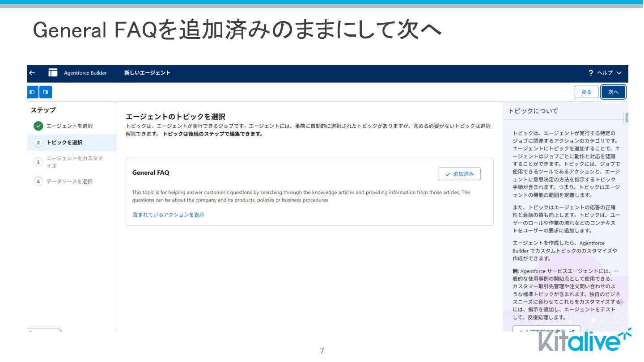Open the 含まれているアクションを表示 link
Screen dimensions: 644x362
tap(169, 215)
